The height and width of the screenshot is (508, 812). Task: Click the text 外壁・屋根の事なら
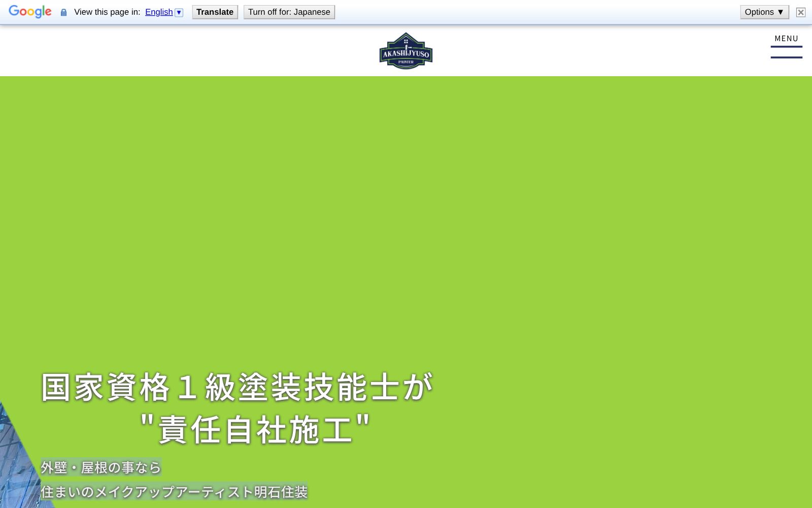(101, 467)
